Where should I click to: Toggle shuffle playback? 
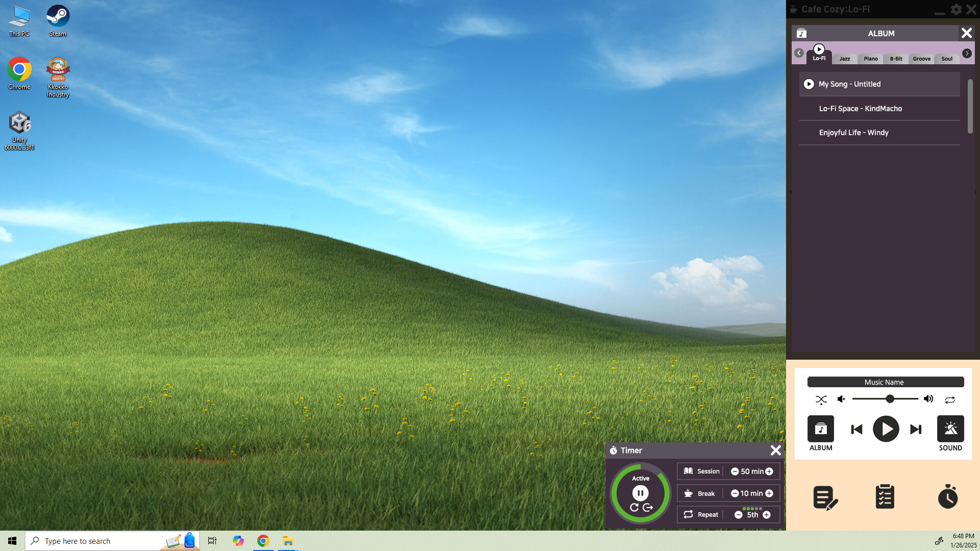(821, 399)
